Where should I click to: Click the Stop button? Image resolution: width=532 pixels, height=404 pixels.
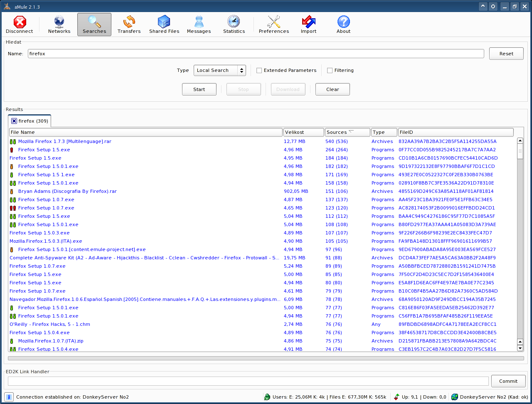tap(244, 89)
